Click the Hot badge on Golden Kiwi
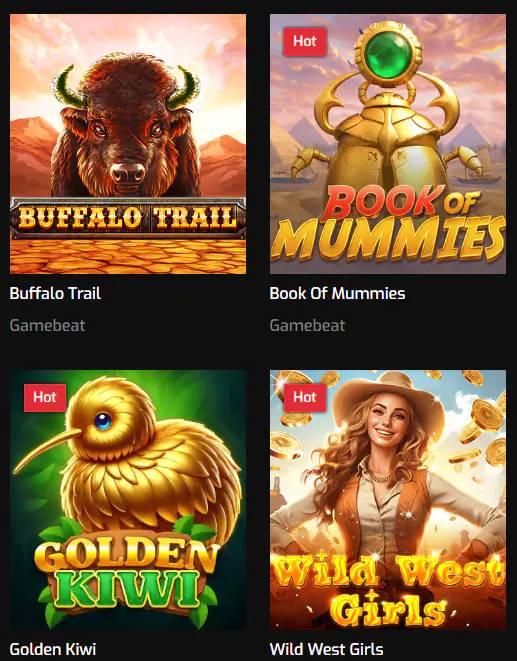Viewport: 517px width, 661px height. coord(45,398)
